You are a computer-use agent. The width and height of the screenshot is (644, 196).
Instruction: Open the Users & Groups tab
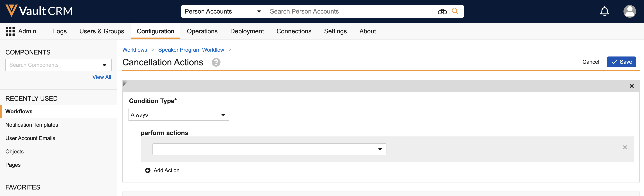tap(102, 31)
